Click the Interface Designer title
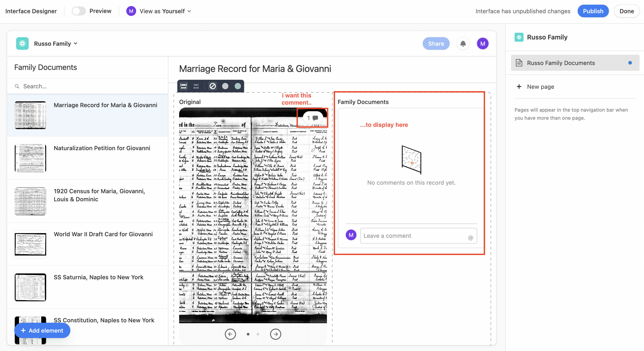This screenshot has height=351, width=644. point(31,11)
